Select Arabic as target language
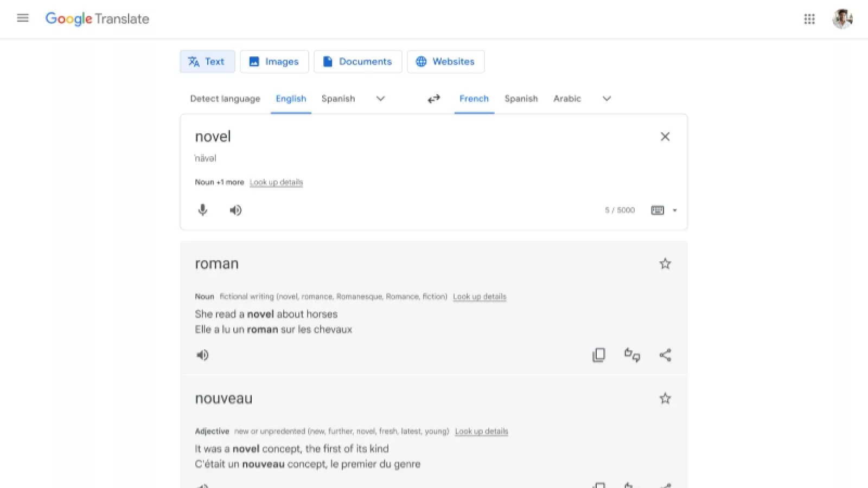The width and height of the screenshot is (868, 488). pyautogui.click(x=567, y=99)
